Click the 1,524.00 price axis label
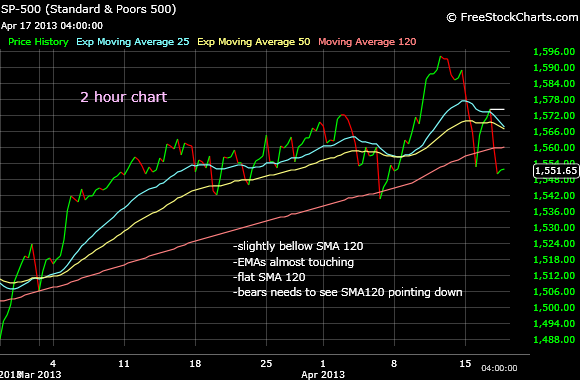Screen dimensions: 580x380 point(554,243)
